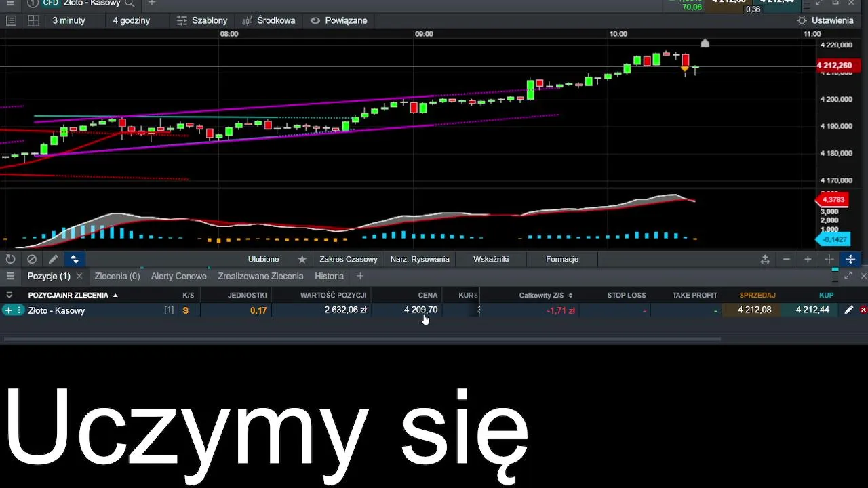Click WARTOŚĆ POZYCJI column header
The image size is (868, 488).
(334, 295)
